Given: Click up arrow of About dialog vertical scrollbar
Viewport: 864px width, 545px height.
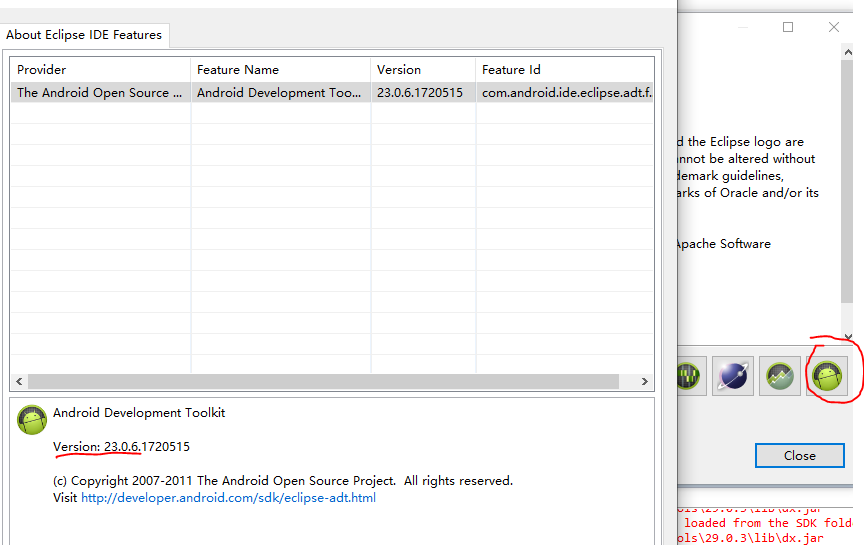Looking at the screenshot, I should (847, 52).
